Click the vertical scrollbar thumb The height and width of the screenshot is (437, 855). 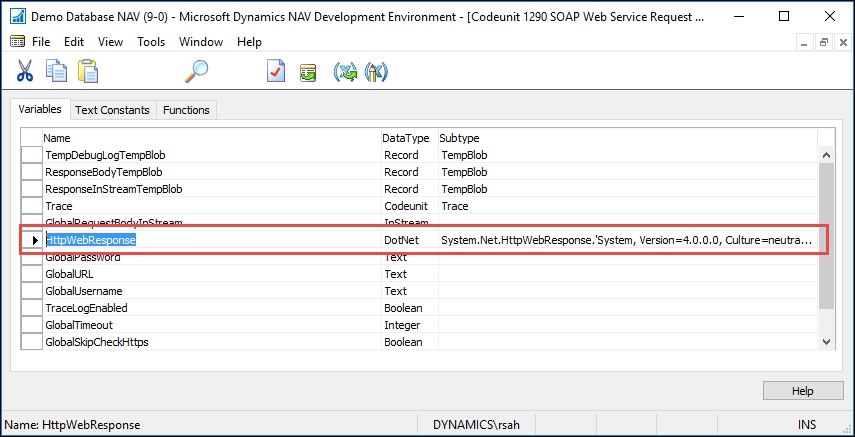pos(826,236)
